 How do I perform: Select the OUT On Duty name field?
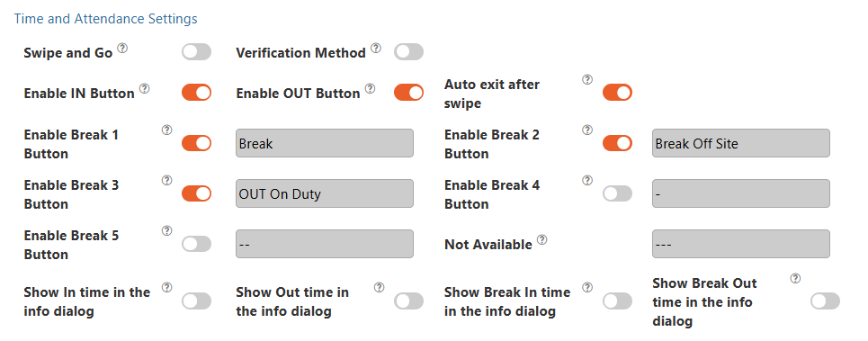click(325, 193)
